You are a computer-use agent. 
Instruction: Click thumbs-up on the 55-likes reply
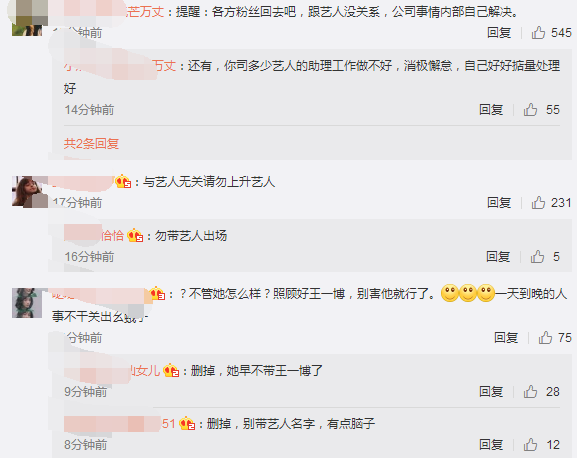[x=530, y=110]
